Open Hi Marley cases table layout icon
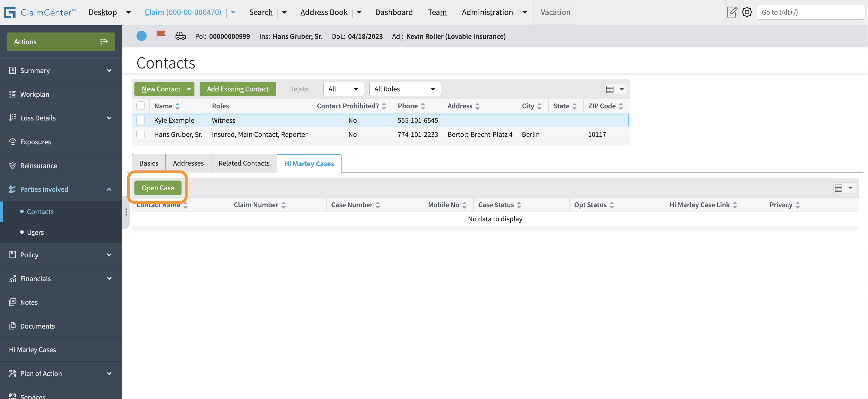868x399 pixels. (x=844, y=188)
